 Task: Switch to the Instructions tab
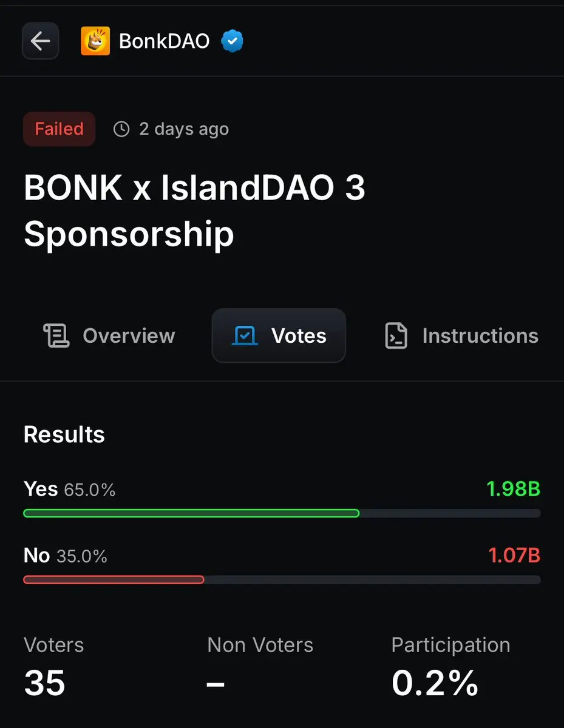(x=462, y=335)
